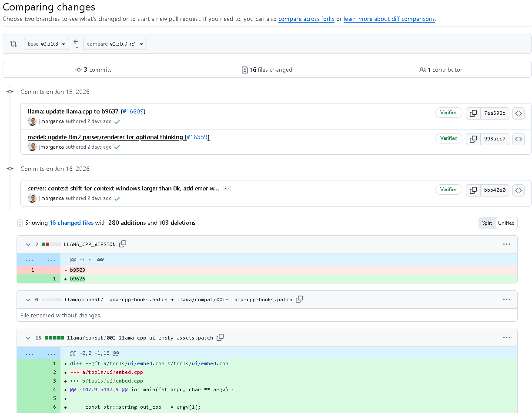This screenshot has width=532, height=413.
Task: Click the ellipsis between base and compare
Action: click(76, 47)
